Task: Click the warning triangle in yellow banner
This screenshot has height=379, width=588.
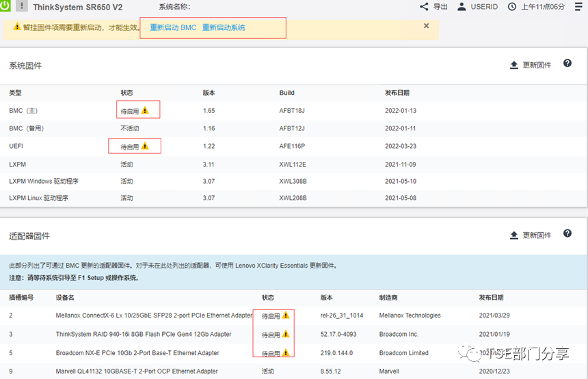Action: click(x=17, y=27)
